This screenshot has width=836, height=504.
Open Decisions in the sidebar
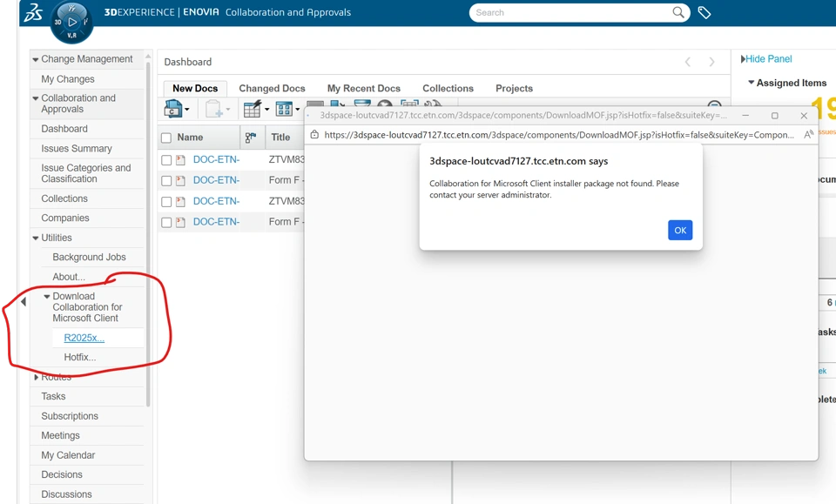point(62,474)
